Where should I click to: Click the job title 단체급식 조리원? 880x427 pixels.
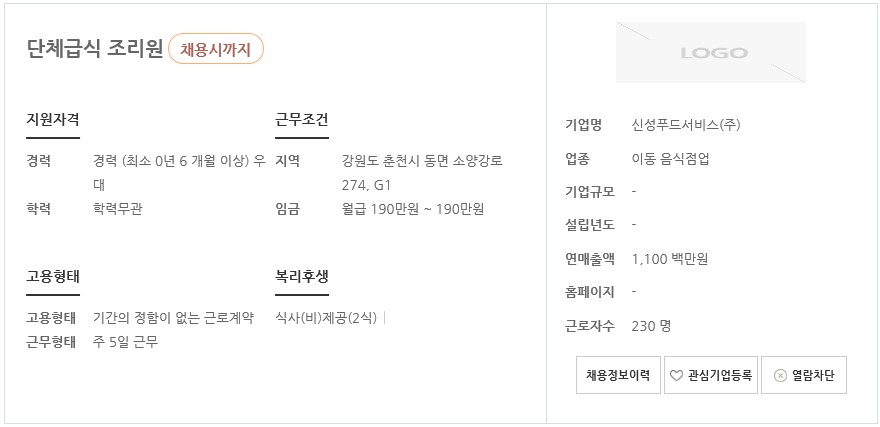click(x=94, y=49)
